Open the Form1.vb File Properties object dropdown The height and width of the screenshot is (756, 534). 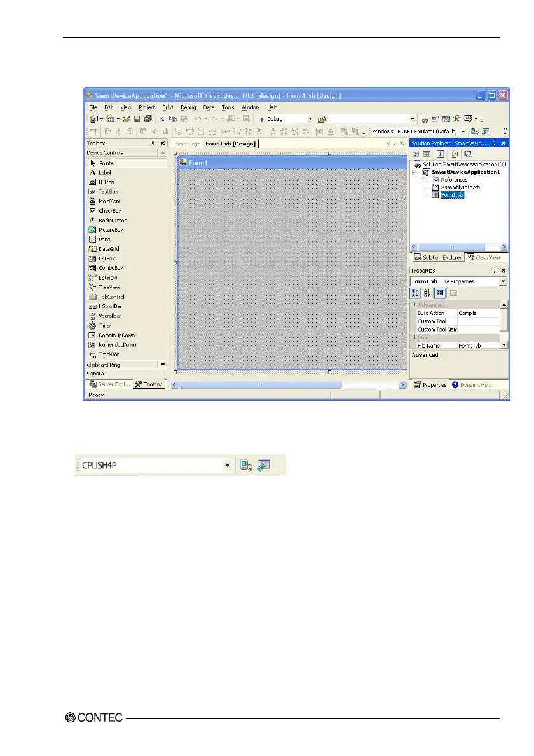tap(503, 281)
